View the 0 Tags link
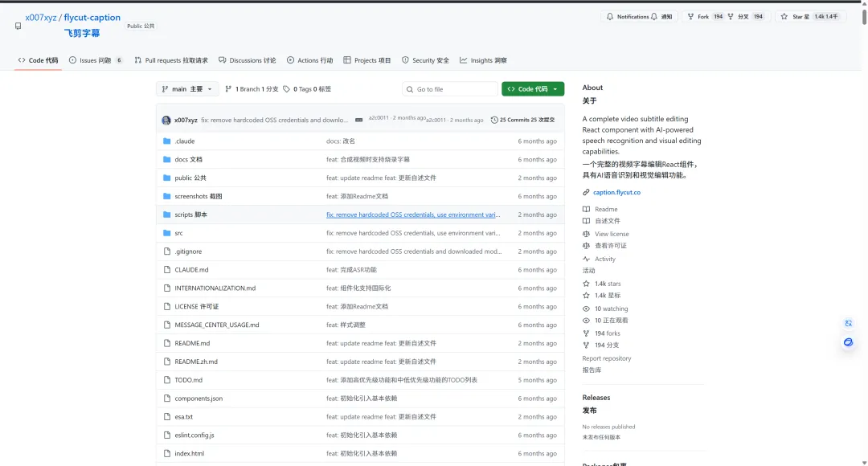This screenshot has height=466, width=868. 307,89
